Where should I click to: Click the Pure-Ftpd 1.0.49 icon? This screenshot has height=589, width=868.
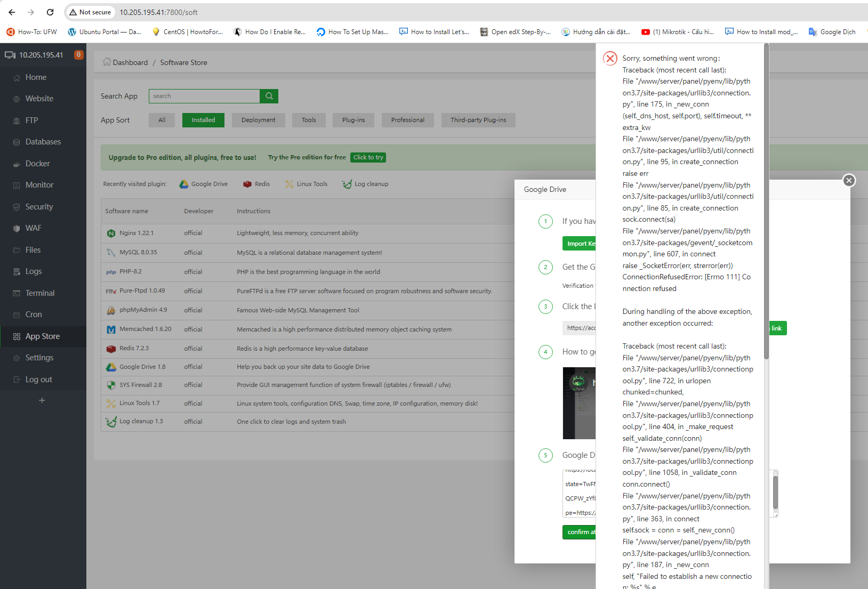(111, 291)
